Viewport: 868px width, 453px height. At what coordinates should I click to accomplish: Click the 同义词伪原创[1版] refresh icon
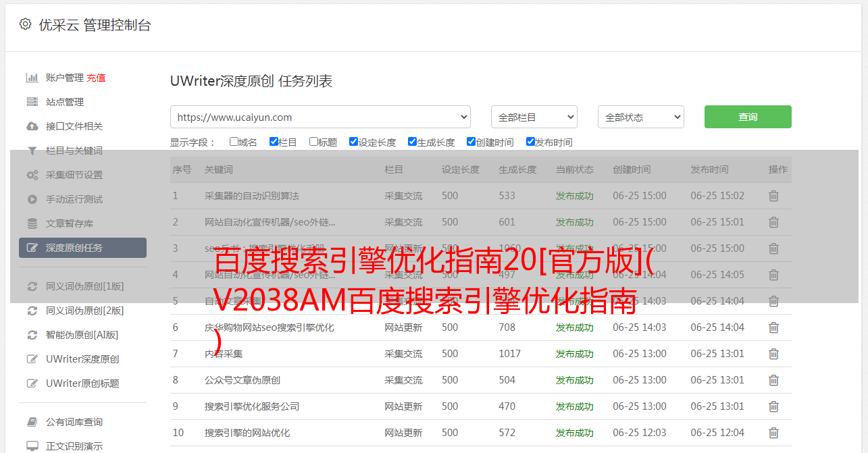click(32, 286)
